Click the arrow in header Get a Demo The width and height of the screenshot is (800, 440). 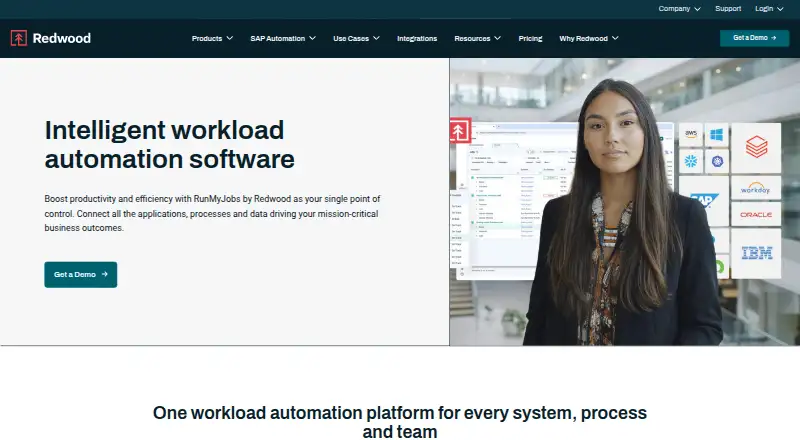(774, 38)
